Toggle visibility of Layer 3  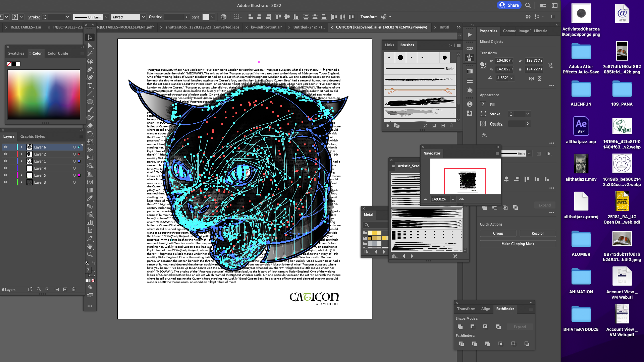click(x=5, y=182)
